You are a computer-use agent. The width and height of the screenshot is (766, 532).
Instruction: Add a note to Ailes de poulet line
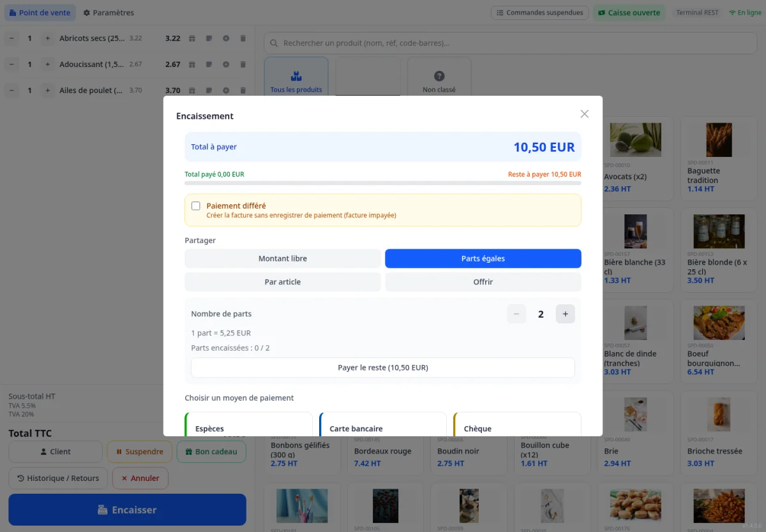click(x=209, y=91)
